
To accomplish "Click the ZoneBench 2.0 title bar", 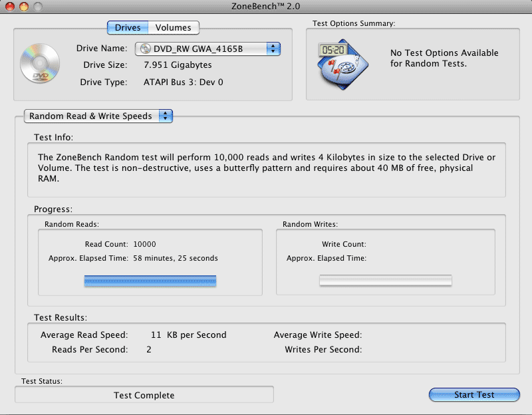I will 266,7.
